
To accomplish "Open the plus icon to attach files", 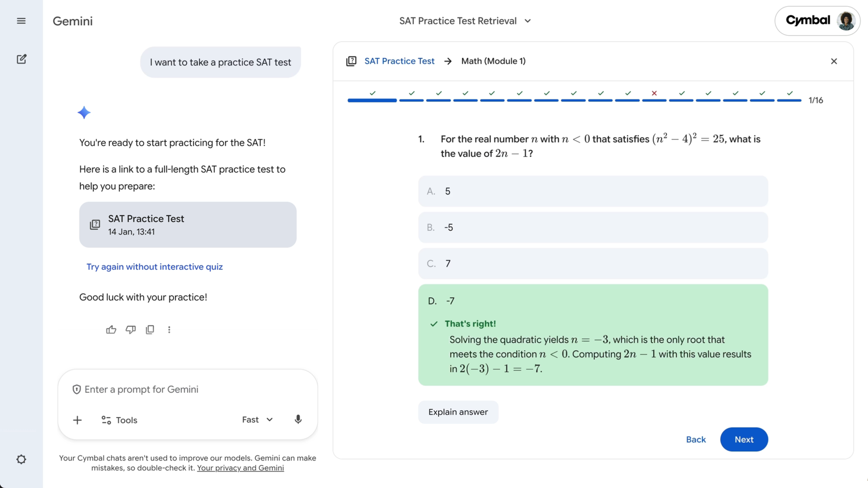I will 77,420.
